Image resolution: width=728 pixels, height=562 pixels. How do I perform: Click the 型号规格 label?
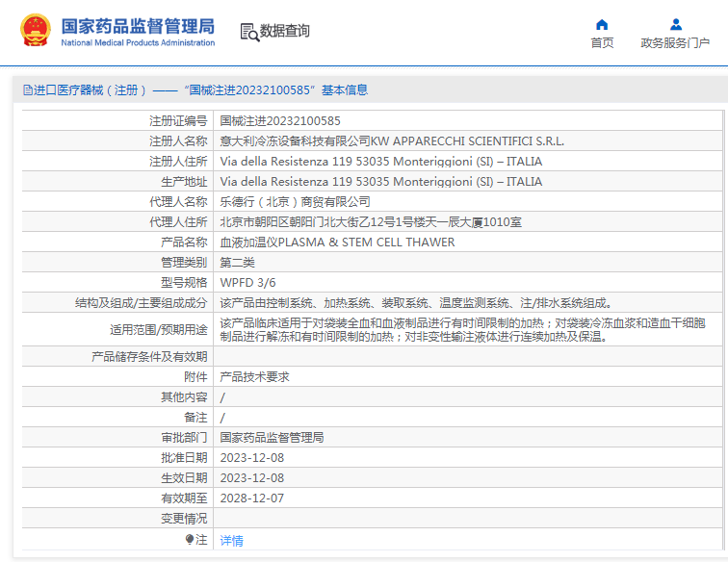coord(184,283)
